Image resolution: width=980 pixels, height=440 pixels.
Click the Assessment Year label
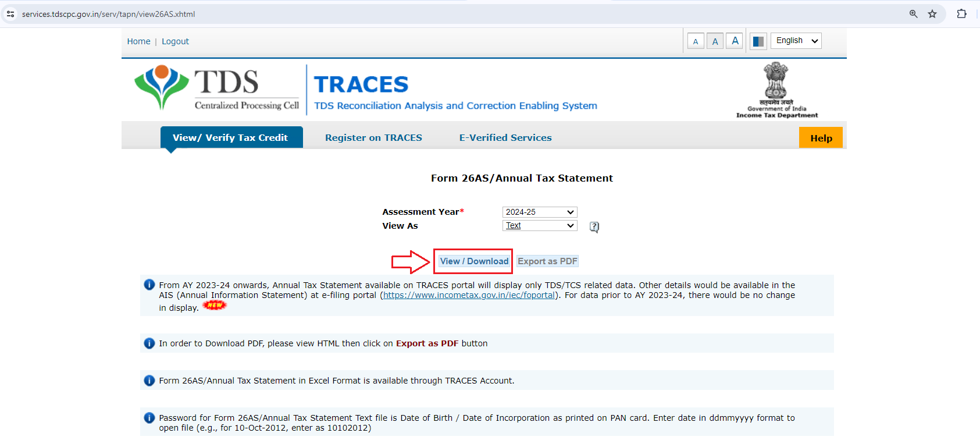coord(423,212)
